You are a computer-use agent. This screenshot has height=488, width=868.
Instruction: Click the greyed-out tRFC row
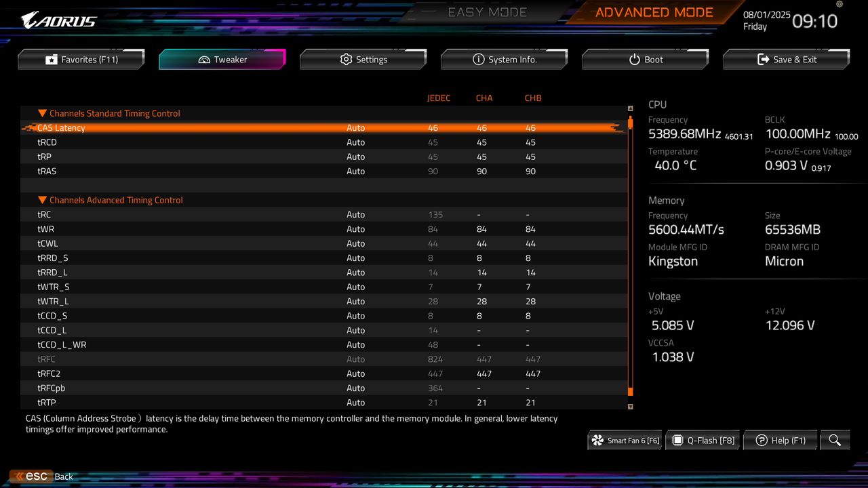[x=324, y=359]
